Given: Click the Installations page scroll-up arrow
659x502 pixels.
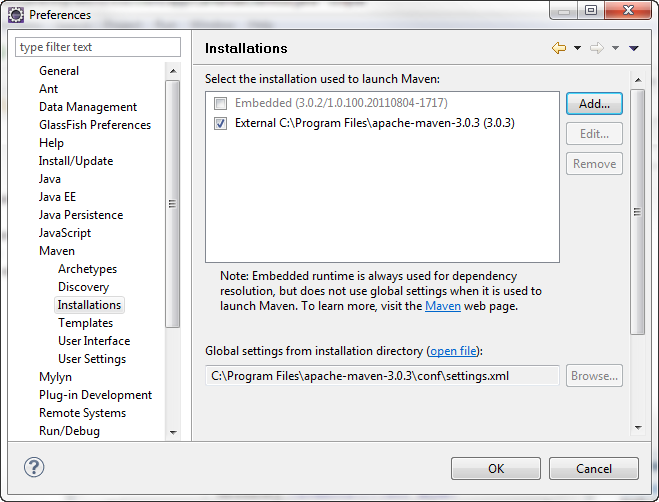Looking at the screenshot, I should (638, 80).
